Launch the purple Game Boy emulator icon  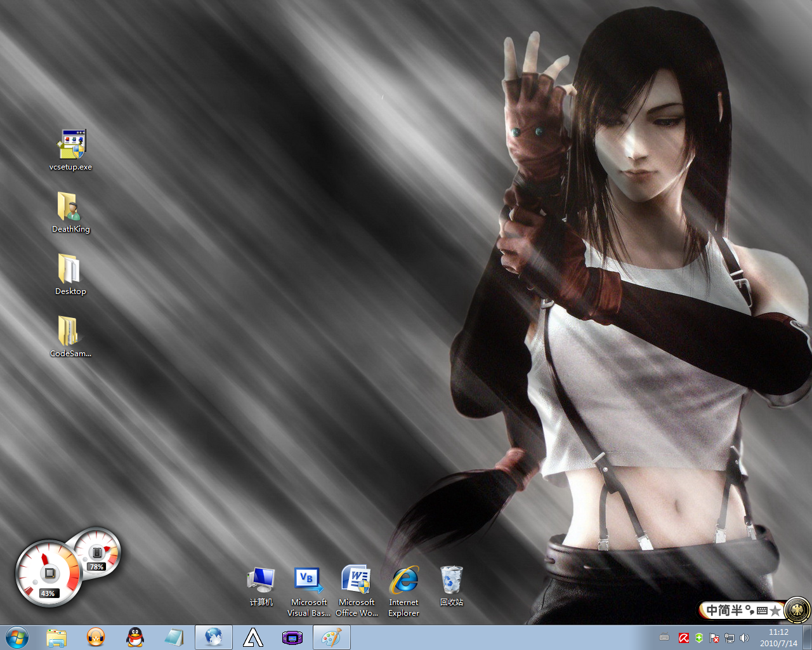pos(292,637)
